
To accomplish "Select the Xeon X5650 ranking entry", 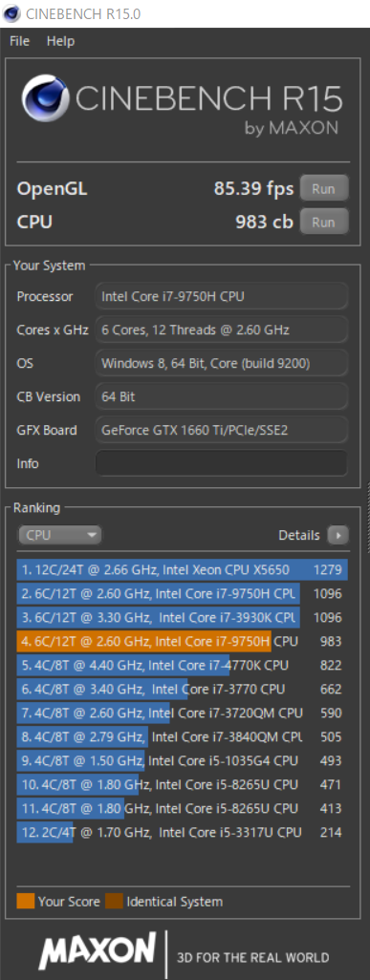I will (x=182, y=569).
